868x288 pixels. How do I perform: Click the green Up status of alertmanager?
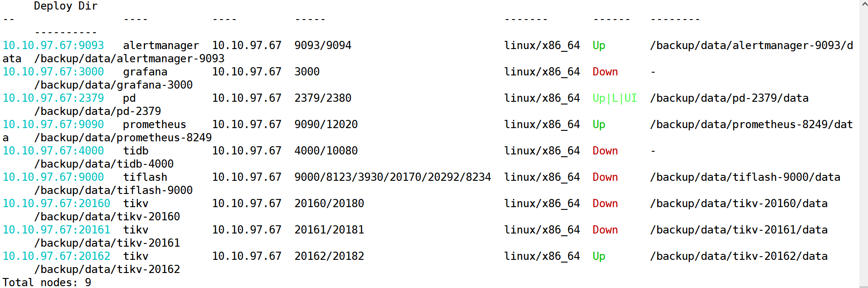[x=599, y=46]
